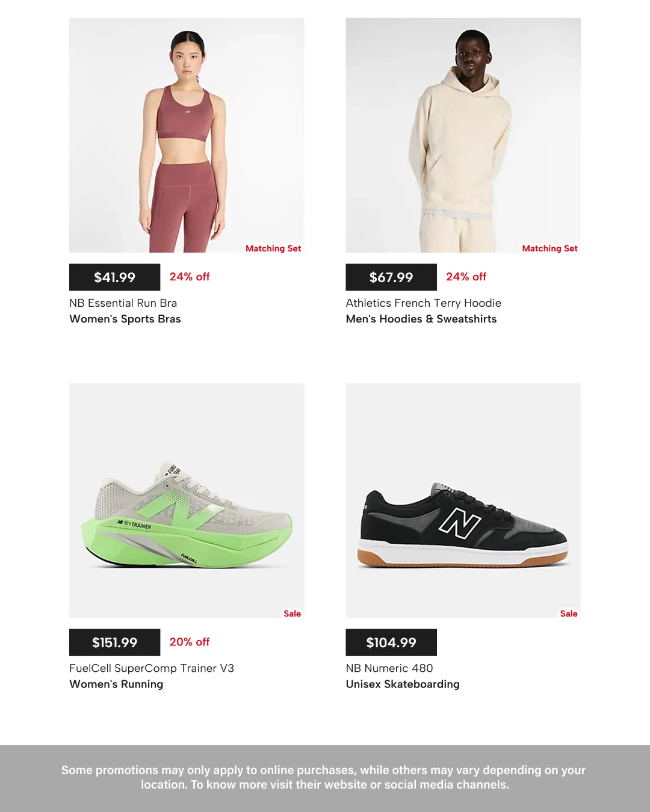
Task: Select the Athletics French Terry Hoodie title
Action: (424, 303)
